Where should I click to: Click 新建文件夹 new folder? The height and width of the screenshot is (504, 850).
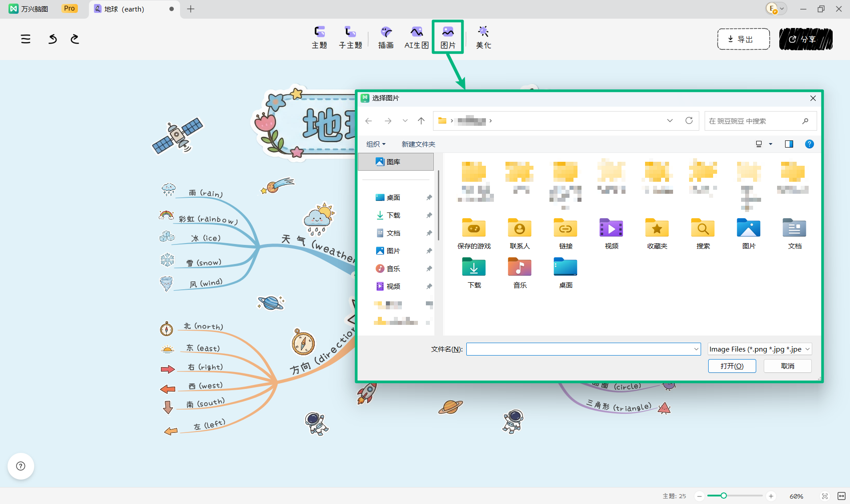pyautogui.click(x=418, y=144)
